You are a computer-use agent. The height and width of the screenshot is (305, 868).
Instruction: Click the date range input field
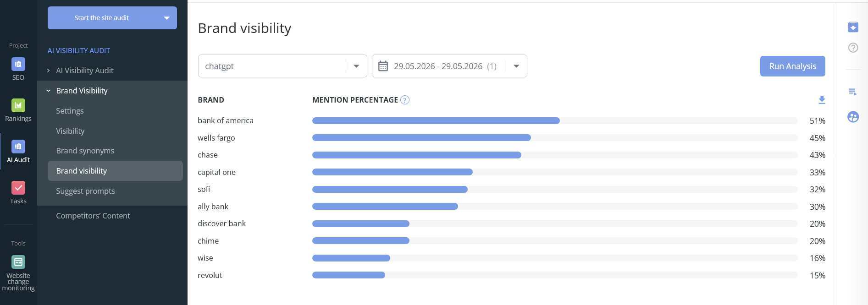click(x=449, y=66)
